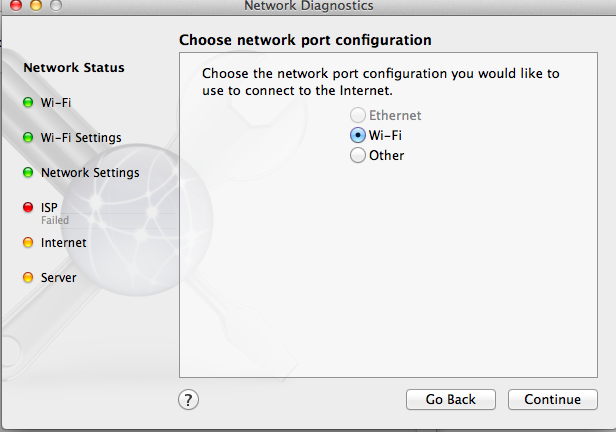616x432 pixels.
Task: Click the Failed label under ISP
Action: (55, 220)
